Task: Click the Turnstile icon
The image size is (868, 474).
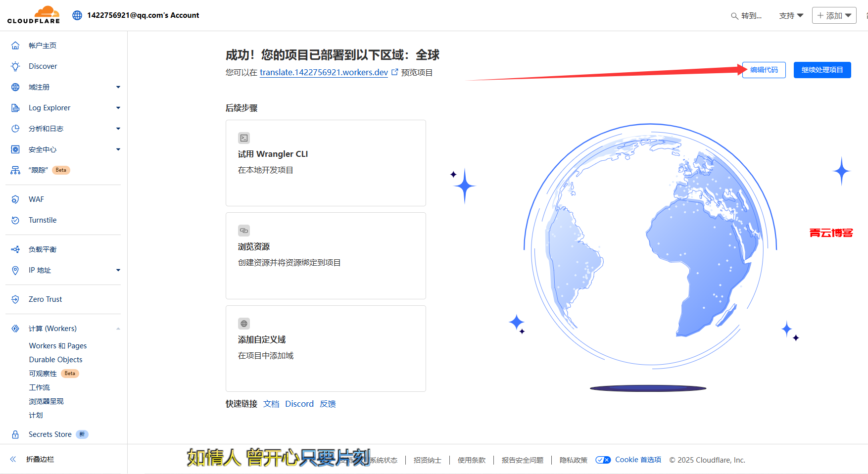Action: coord(15,220)
